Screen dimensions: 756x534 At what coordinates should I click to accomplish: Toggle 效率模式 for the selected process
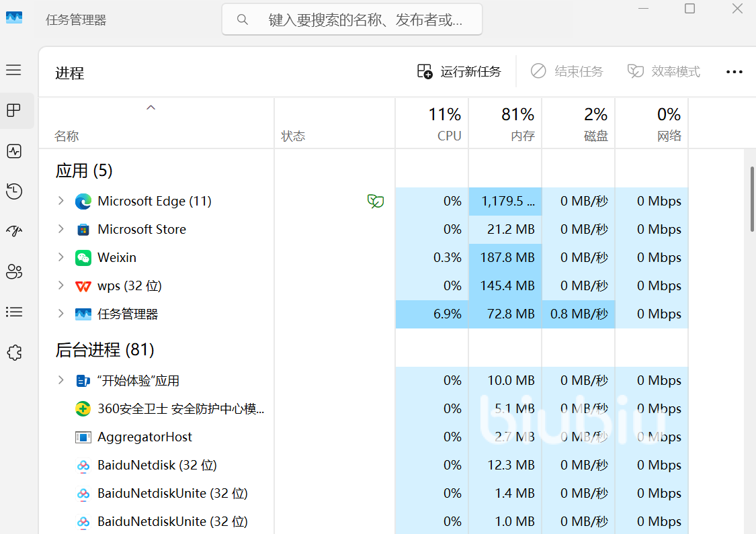(663, 72)
